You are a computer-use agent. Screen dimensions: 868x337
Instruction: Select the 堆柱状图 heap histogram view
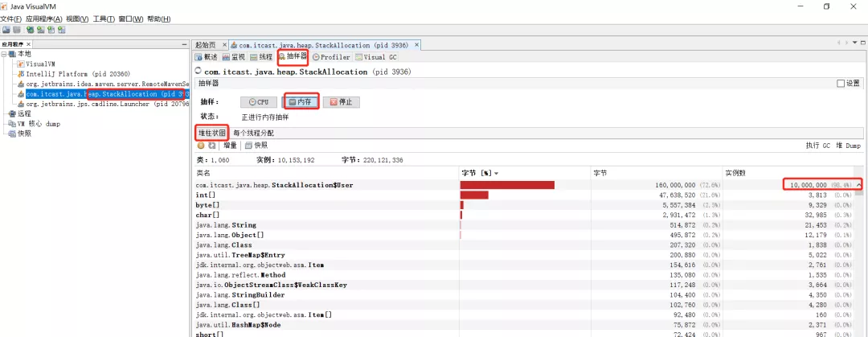(212, 133)
